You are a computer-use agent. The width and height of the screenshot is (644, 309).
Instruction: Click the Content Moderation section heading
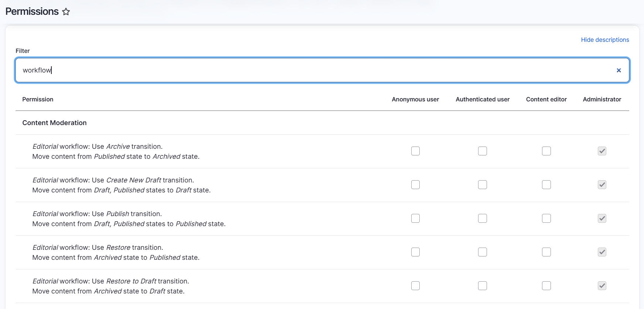pyautogui.click(x=54, y=123)
